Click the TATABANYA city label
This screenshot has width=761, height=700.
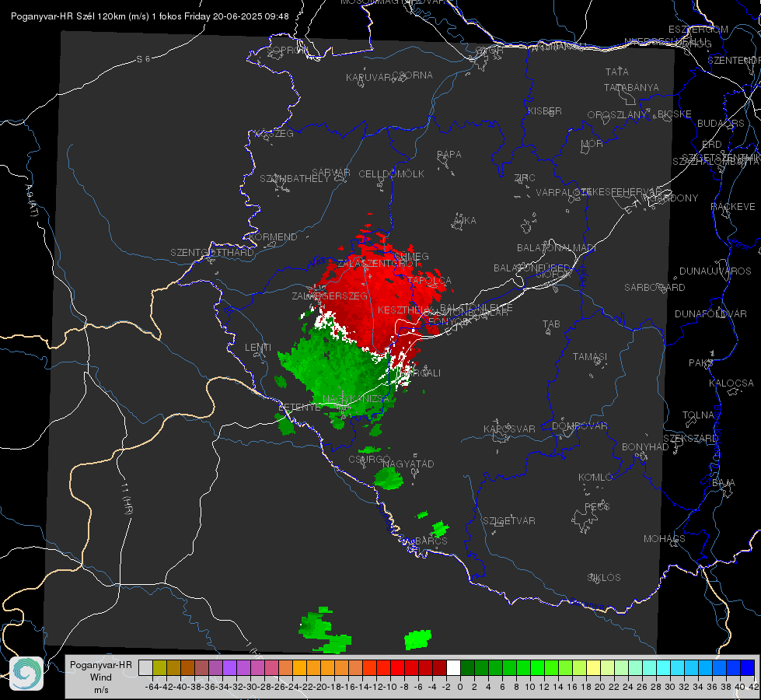point(631,87)
